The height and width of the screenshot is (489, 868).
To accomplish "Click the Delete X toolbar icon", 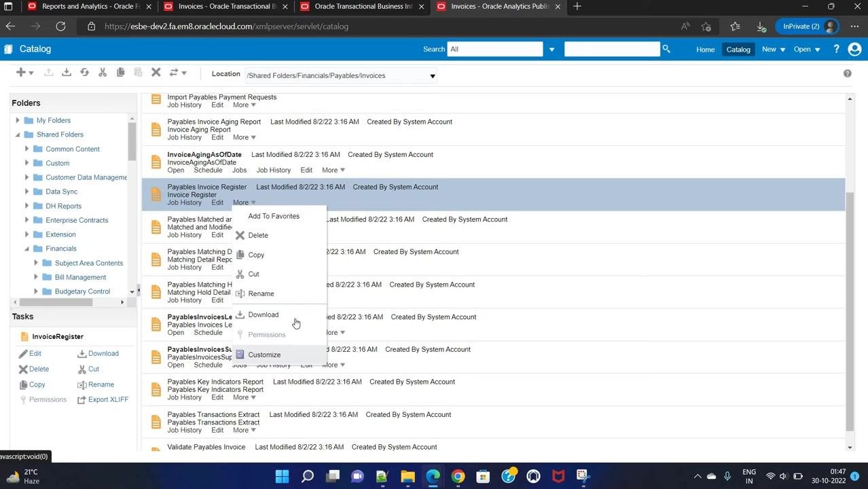I will coord(156,72).
